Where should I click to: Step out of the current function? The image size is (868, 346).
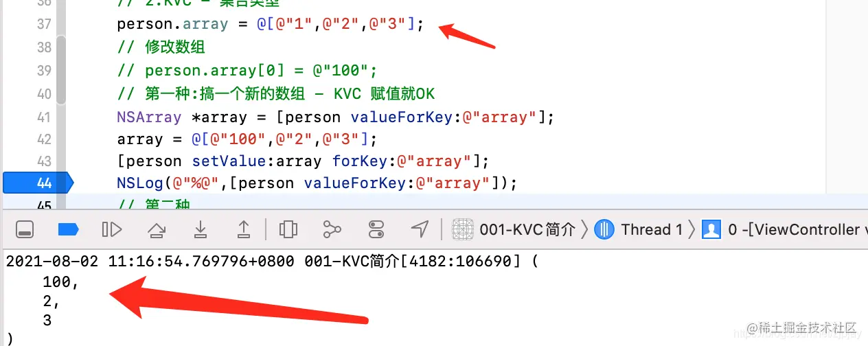coord(244,229)
